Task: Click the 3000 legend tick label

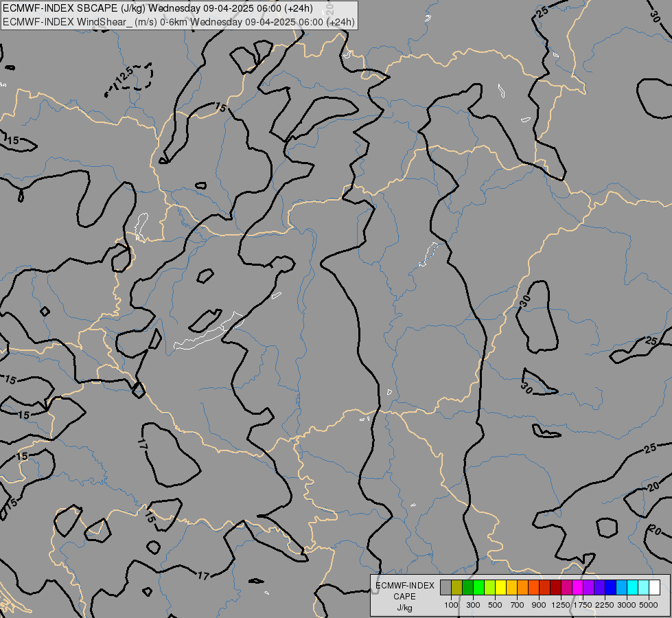Action: 627,605
